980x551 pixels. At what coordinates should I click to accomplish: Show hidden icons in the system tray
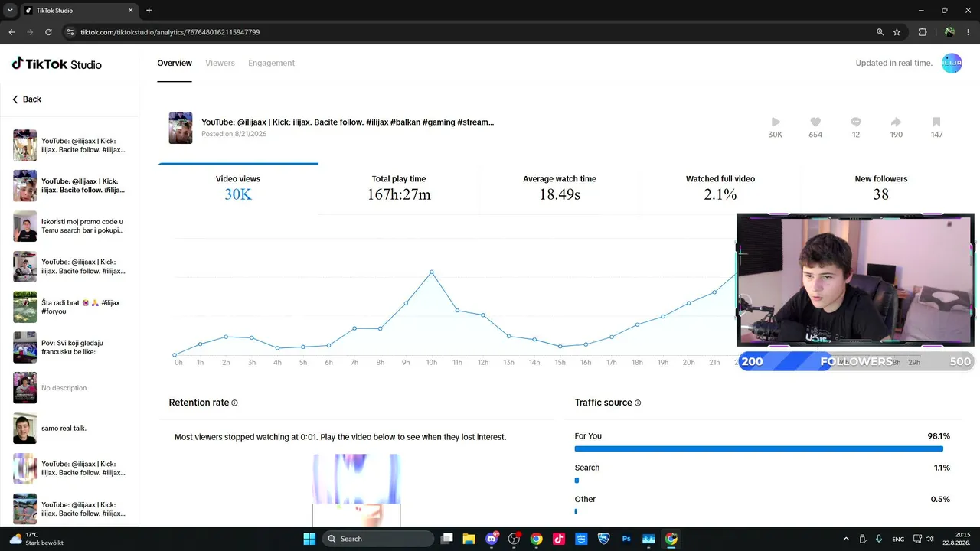[846, 539]
